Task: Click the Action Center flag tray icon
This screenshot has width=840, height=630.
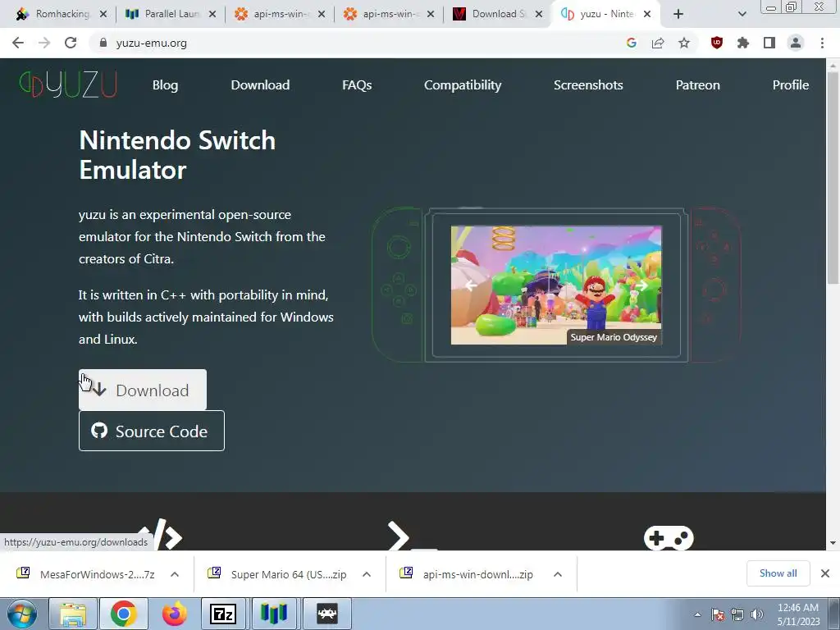Action: tap(718, 614)
